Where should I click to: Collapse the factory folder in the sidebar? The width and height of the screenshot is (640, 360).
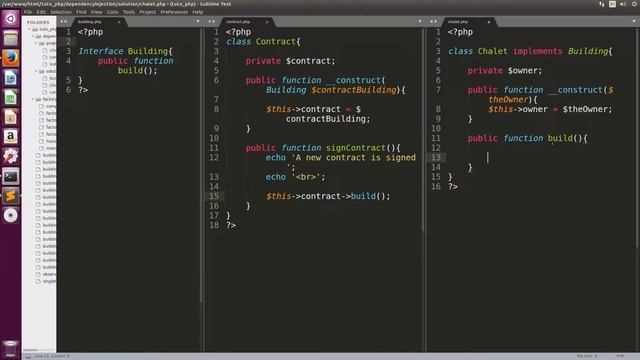coord(33,99)
